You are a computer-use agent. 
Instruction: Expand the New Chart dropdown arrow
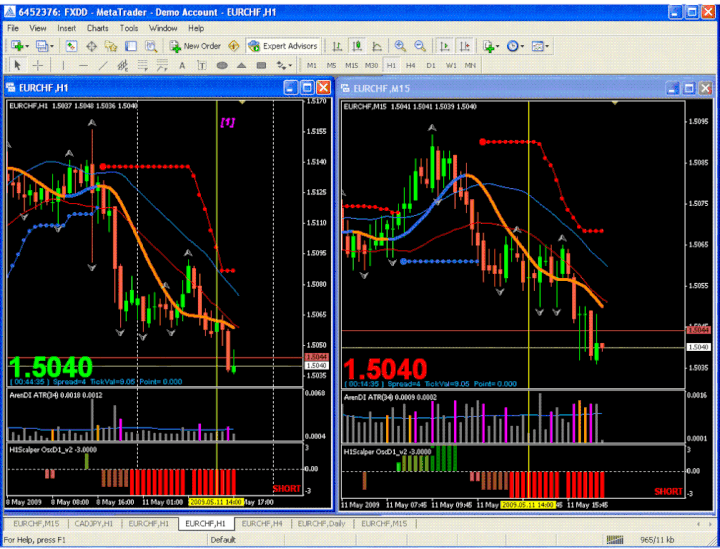coord(27,46)
